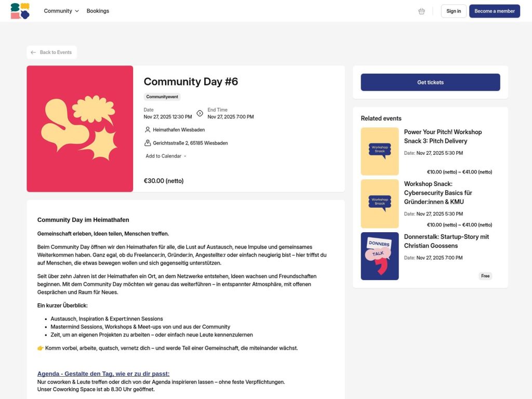Click the Get tickets button
This screenshot has height=399, width=532.
click(430, 82)
